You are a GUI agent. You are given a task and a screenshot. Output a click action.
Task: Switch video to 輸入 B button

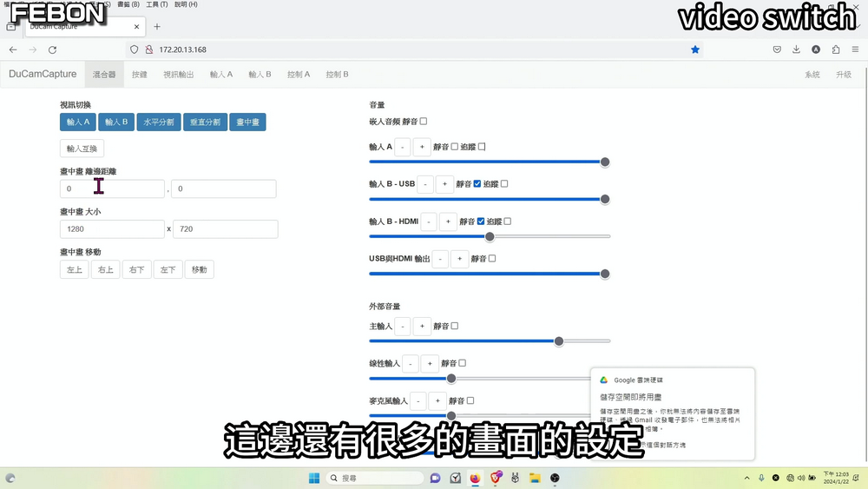116,122
